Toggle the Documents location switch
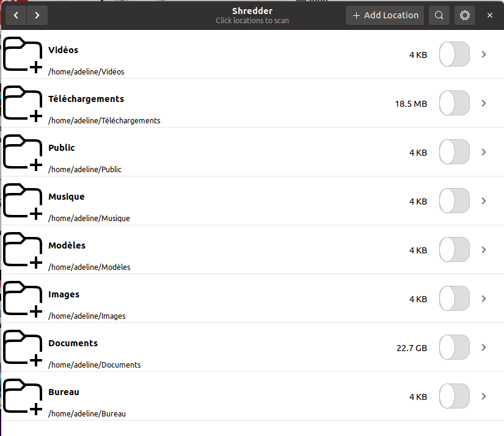 pos(455,347)
